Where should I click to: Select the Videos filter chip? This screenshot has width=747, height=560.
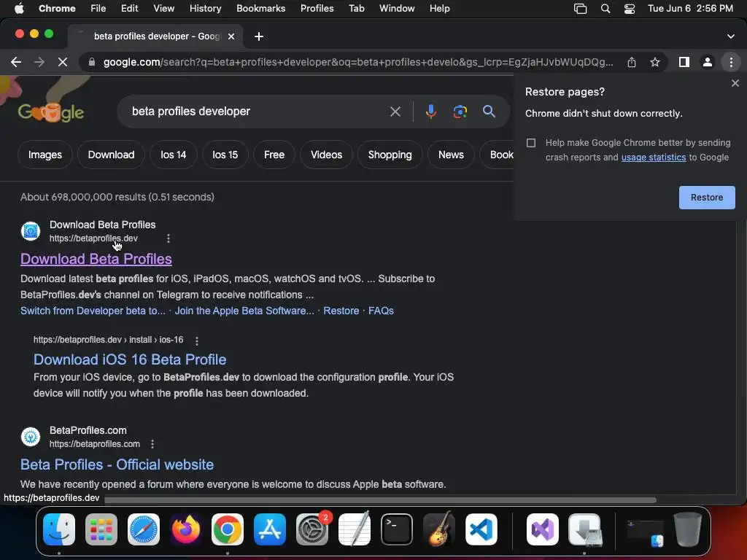(326, 155)
